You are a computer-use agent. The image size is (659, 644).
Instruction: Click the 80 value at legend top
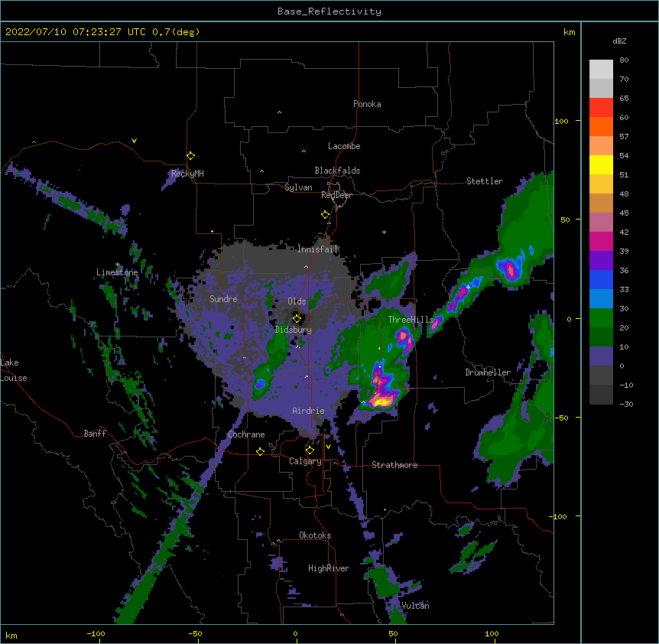coord(624,60)
